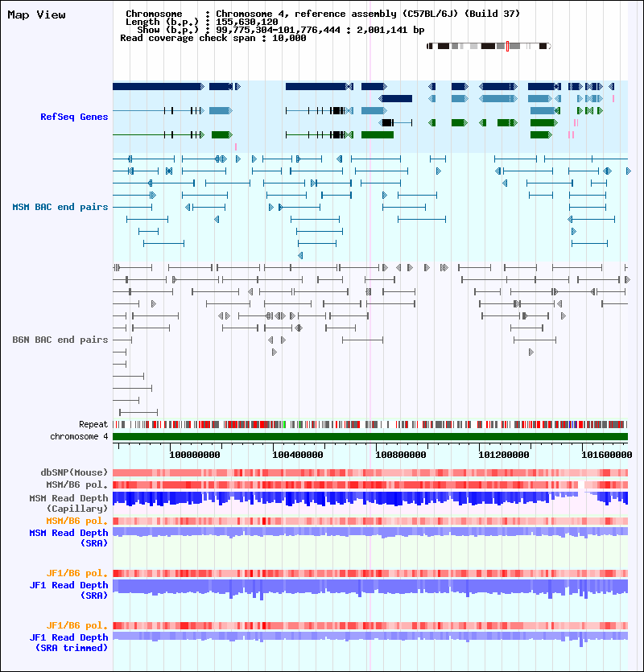Click the Show (b.p.) range text

(x=281, y=30)
